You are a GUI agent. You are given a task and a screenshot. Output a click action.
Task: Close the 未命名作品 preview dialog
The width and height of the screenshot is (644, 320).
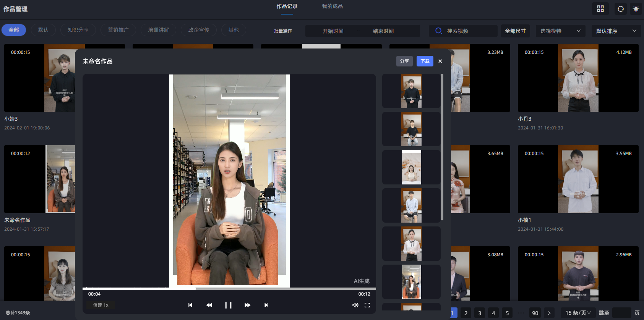[440, 61]
